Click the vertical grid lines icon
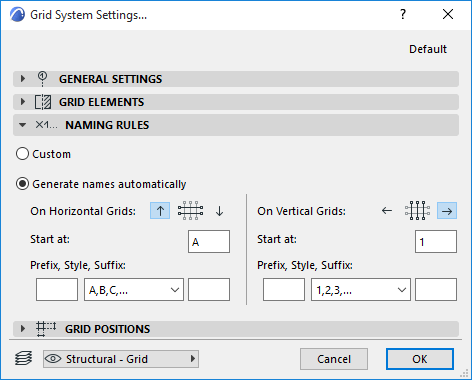This screenshot has height=380, width=472. coord(417,211)
